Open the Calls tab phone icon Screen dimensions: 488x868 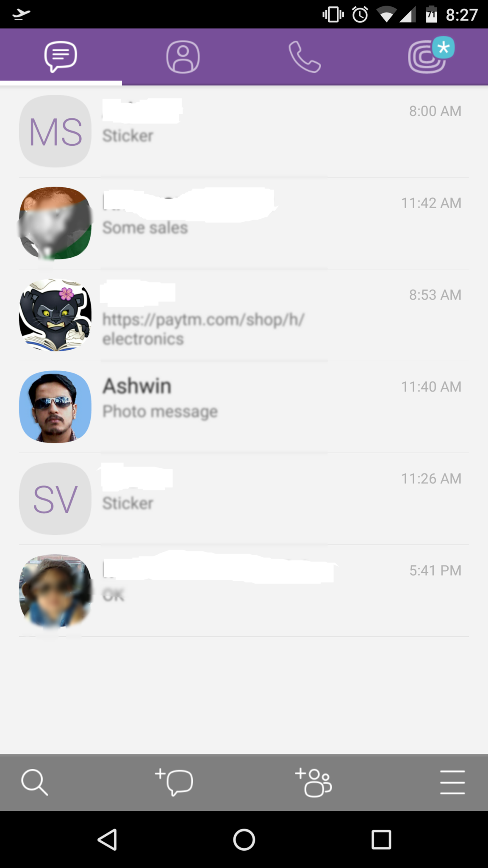tap(305, 57)
